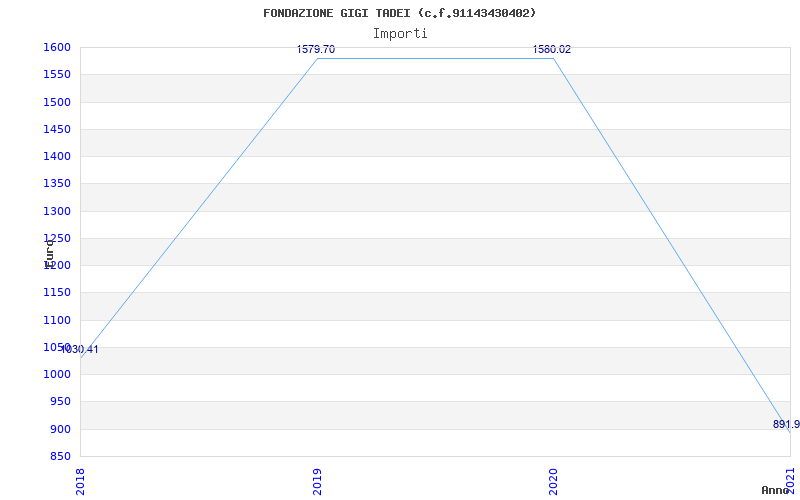The height and width of the screenshot is (500, 800).
Task: Select the 1580.02 data label
Action: (x=552, y=49)
